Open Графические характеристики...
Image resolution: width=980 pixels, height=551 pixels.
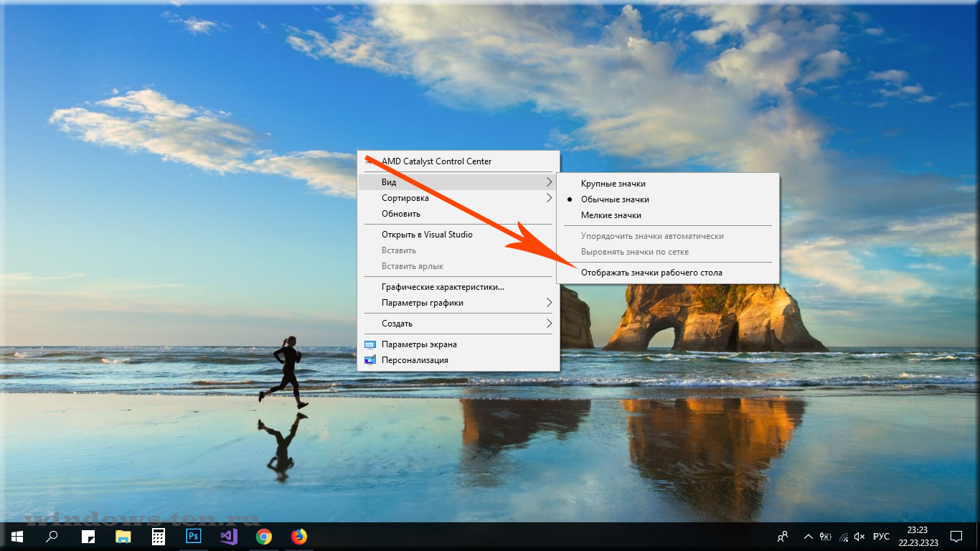458,287
